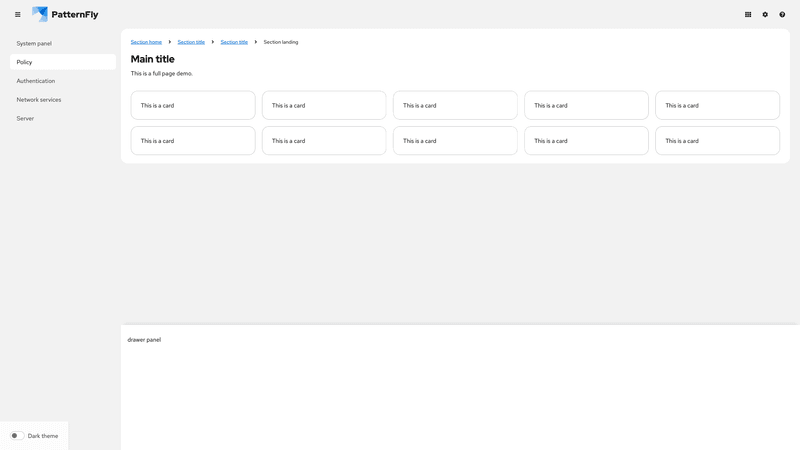The image size is (800, 450).
Task: Click the first Section title breadcrumb
Action: (x=191, y=42)
